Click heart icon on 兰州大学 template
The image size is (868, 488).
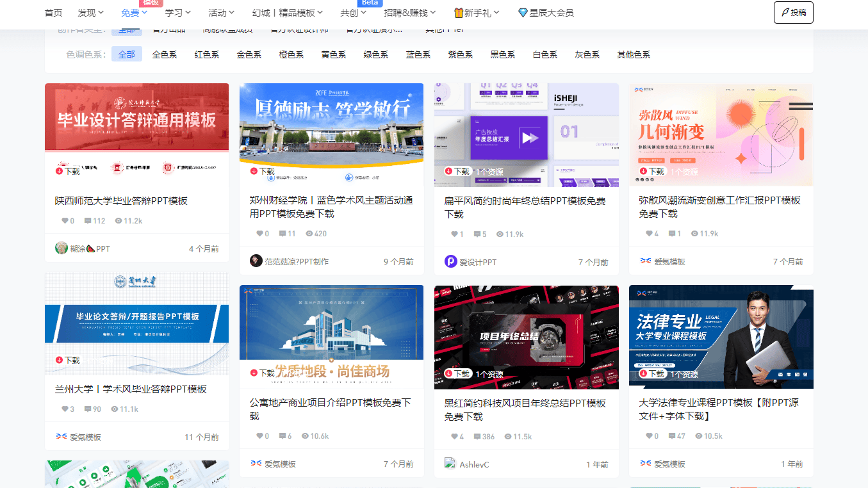[65, 409]
